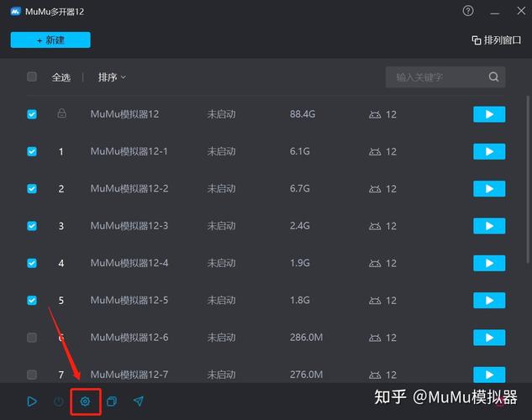Open the 排序 sort dropdown
Screen dimensions: 532x420
(x=112, y=77)
